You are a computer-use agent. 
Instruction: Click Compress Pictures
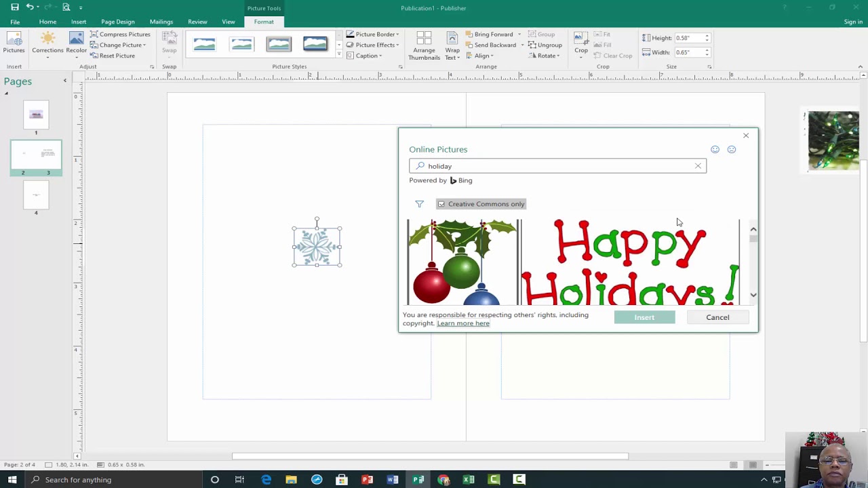[x=120, y=34]
